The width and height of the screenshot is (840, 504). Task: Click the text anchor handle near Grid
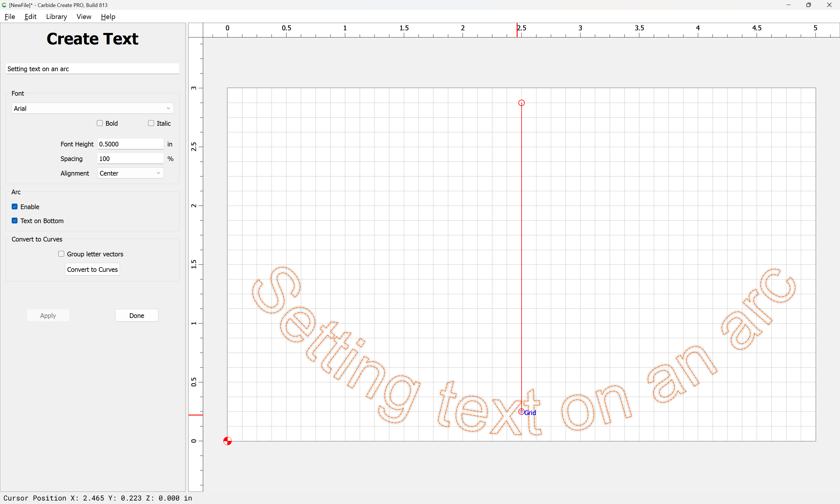521,412
